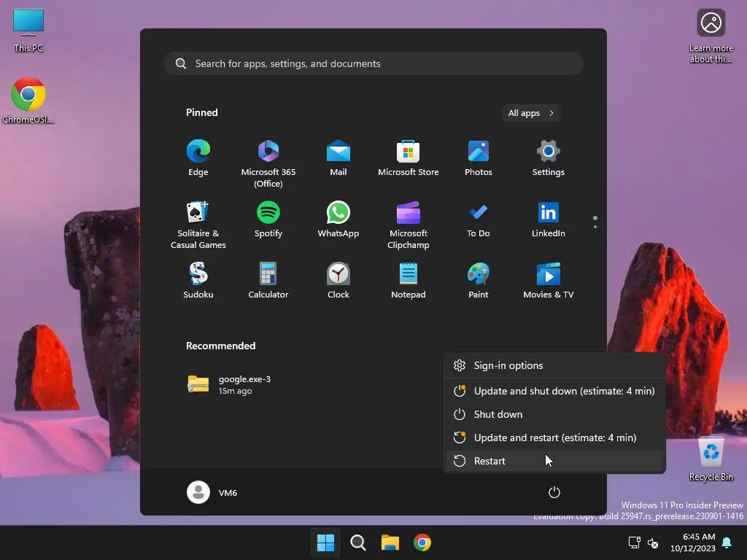The height and width of the screenshot is (560, 747).
Task: Launch the Clock app
Action: click(338, 281)
